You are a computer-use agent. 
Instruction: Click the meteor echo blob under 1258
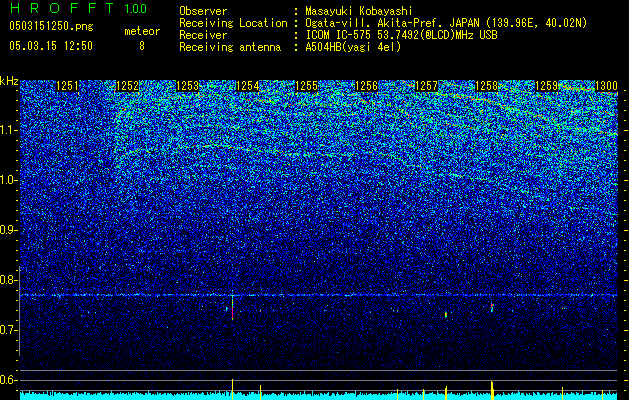[492, 307]
